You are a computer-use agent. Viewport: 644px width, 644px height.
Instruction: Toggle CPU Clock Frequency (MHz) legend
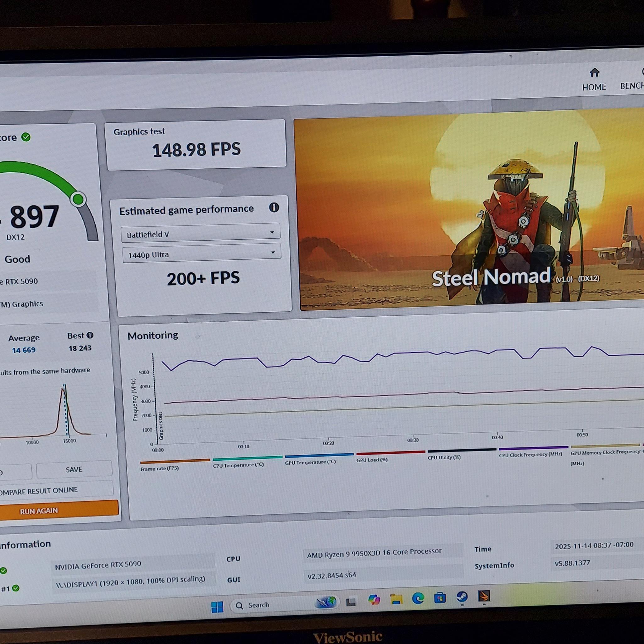click(x=533, y=451)
